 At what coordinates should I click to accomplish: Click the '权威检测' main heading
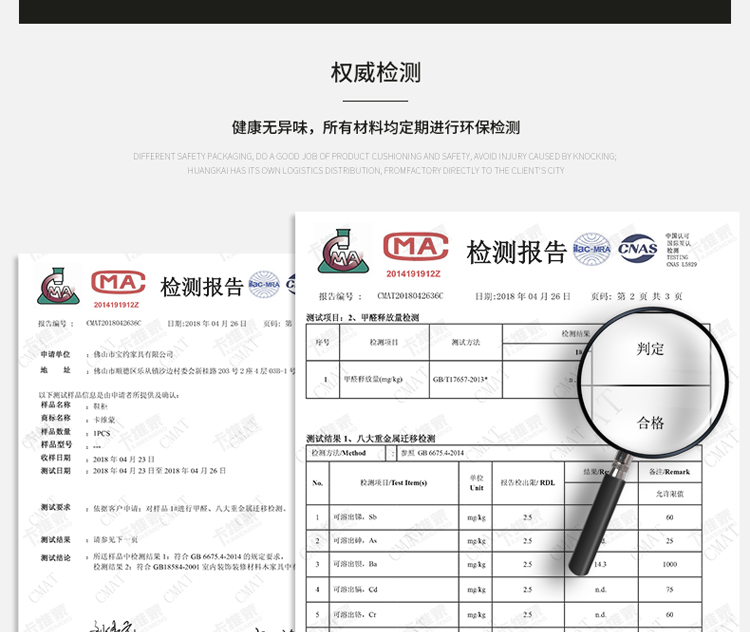375,72
